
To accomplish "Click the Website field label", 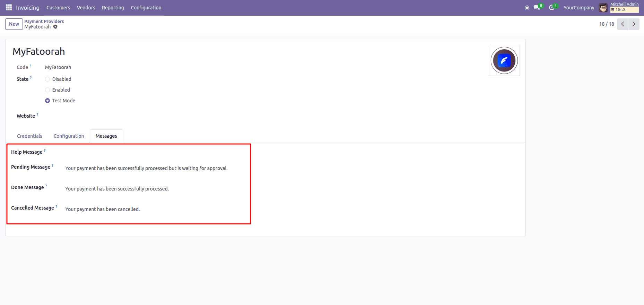I will 26,116.
